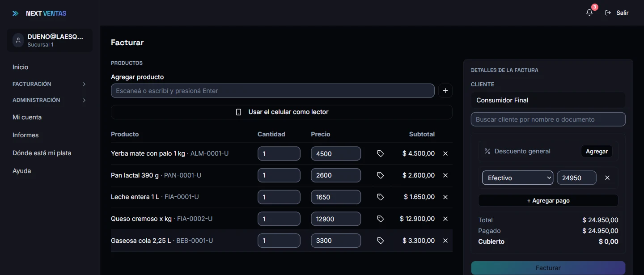Click the discount tag for Yerba mate
Screen dimensions: 644x275
(380, 153)
